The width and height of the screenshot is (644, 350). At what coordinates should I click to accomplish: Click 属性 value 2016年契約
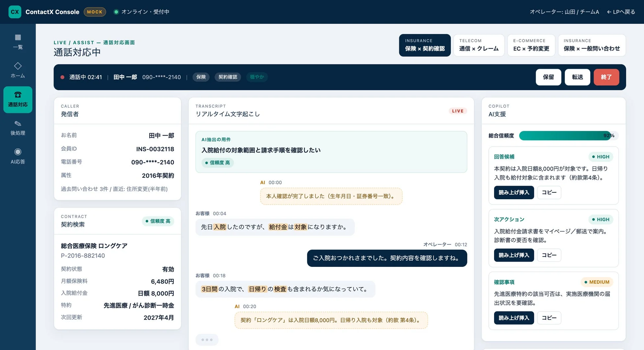[x=158, y=175]
